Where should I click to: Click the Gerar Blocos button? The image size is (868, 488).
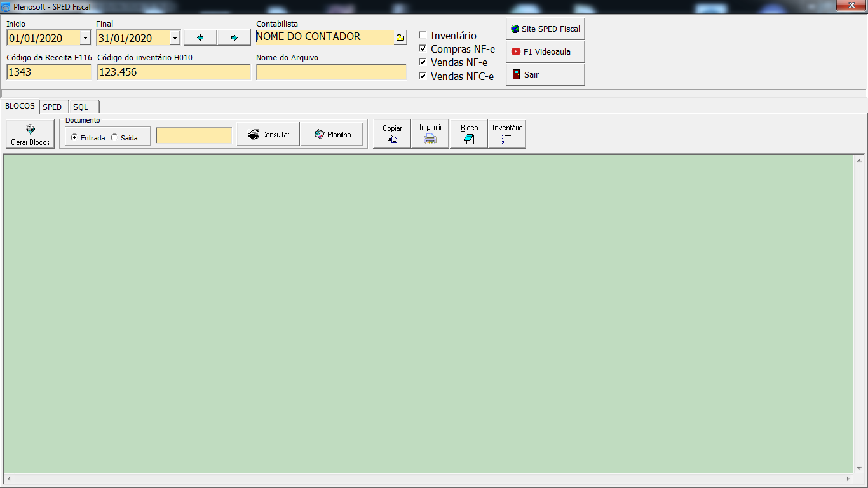31,134
